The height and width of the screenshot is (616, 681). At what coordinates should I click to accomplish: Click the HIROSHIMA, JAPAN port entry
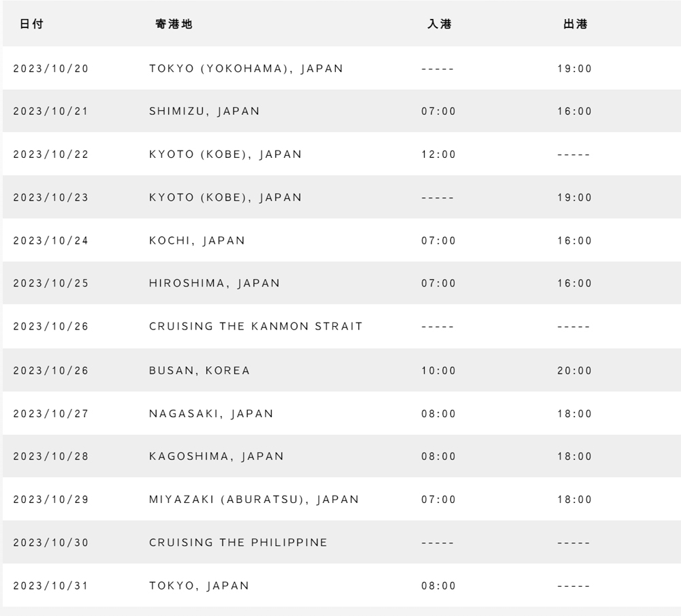point(215,284)
